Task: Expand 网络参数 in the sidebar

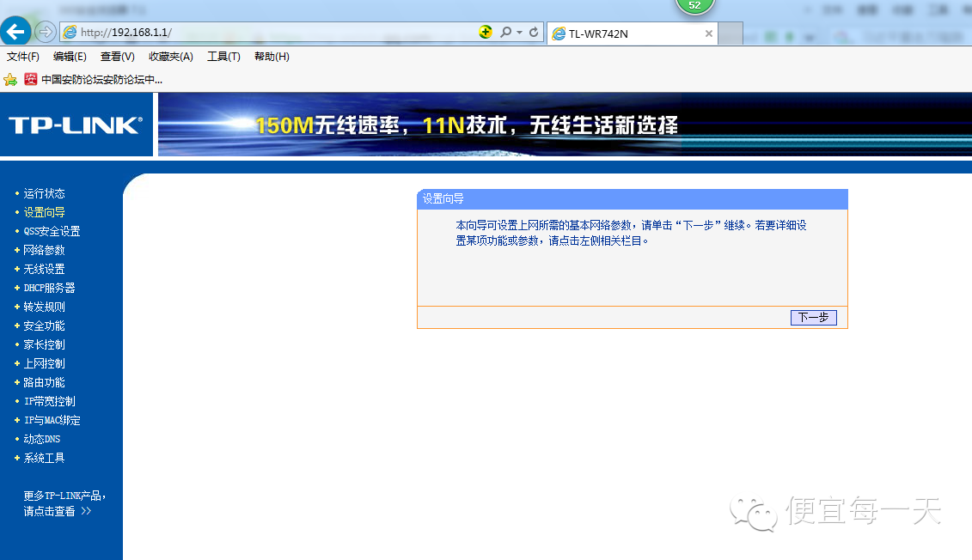Action: 43,250
